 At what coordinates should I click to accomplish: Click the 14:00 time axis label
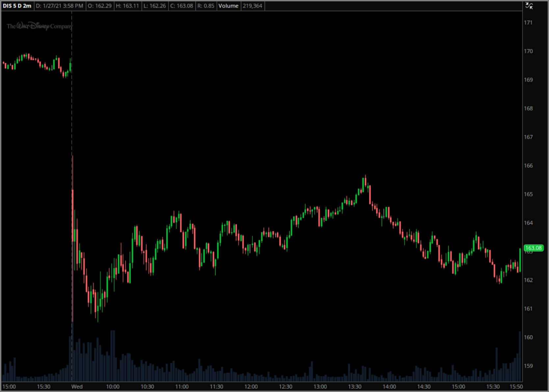[x=389, y=387]
